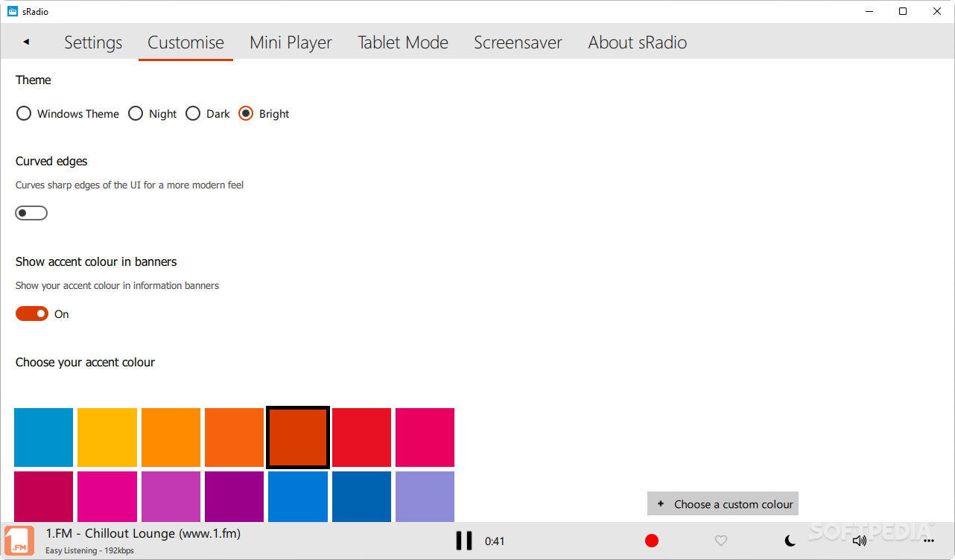Pick the yellow accent colour
The image size is (955, 560).
tap(107, 437)
